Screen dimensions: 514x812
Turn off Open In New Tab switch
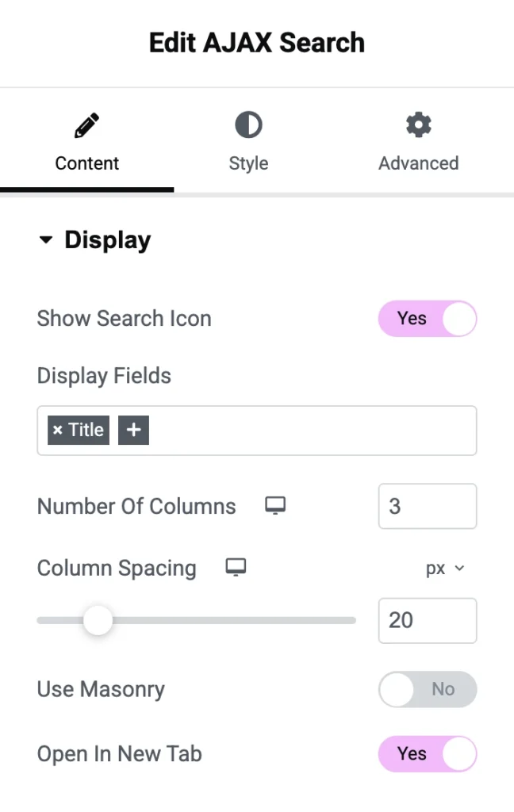pos(427,753)
